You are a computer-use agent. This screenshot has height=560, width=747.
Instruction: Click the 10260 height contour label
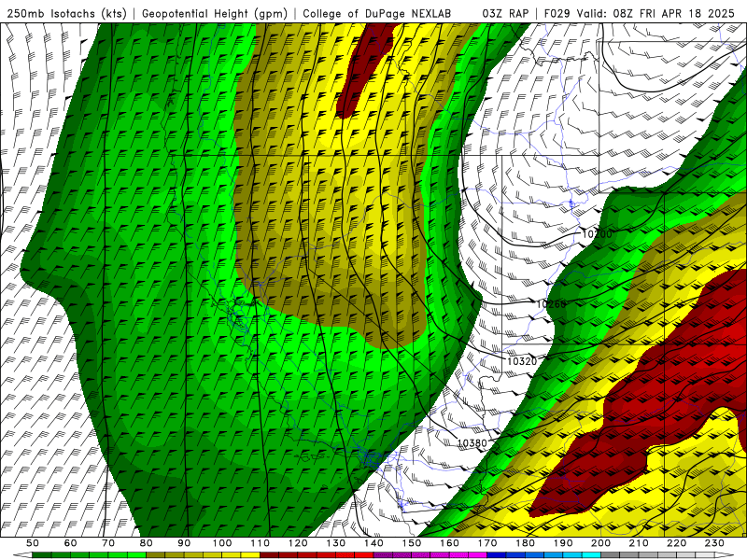pyautogui.click(x=551, y=304)
